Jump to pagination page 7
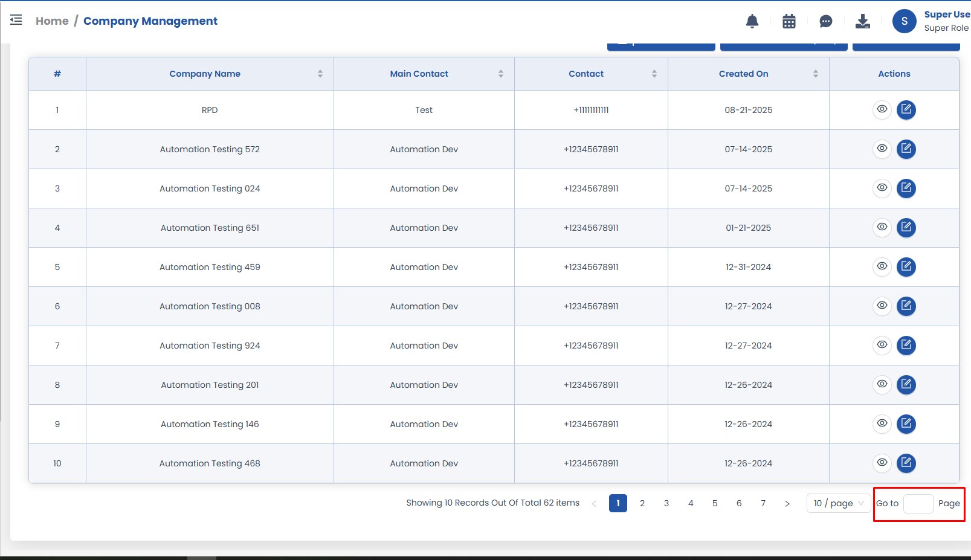 (x=763, y=503)
